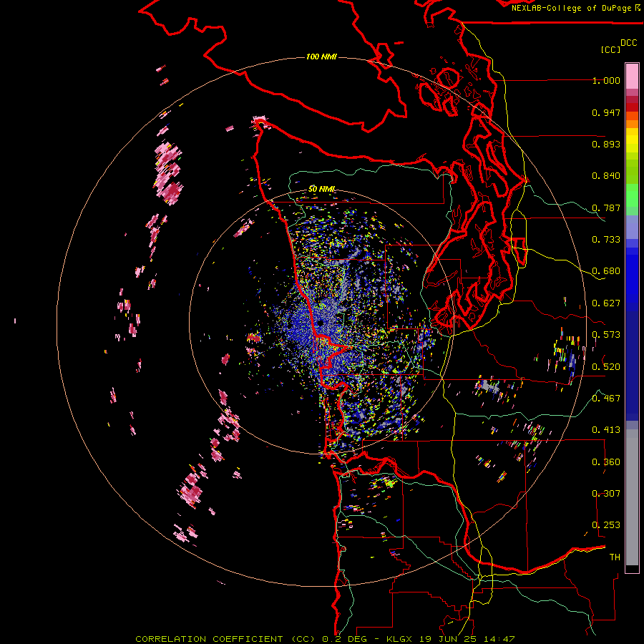The width and height of the screenshot is (644, 644).
Task: Click the black radar site dot at the ring center
Action: (320, 323)
